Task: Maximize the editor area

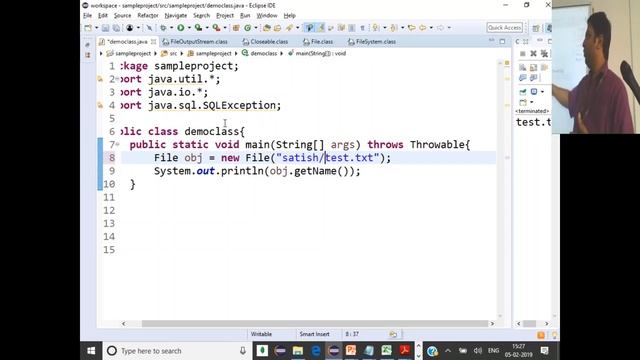Action: click(502, 41)
